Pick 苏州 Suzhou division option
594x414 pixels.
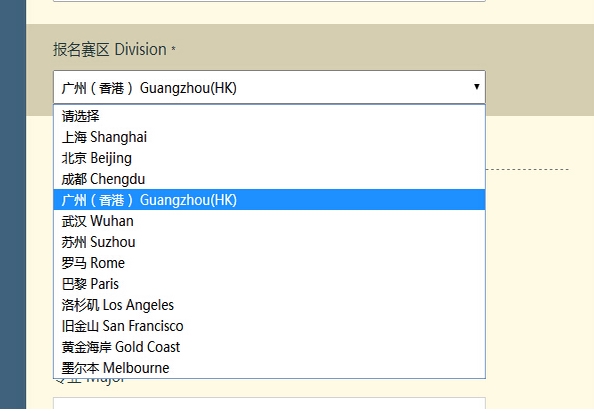coord(269,242)
